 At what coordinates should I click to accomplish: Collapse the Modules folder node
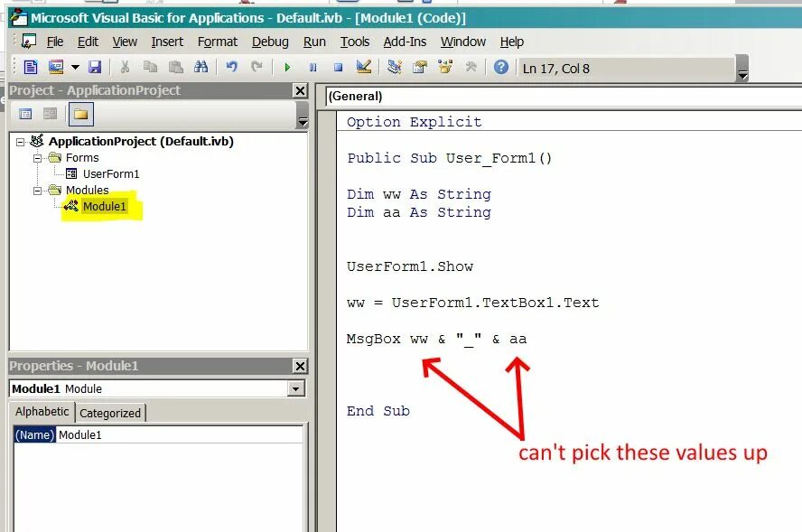tap(37, 191)
